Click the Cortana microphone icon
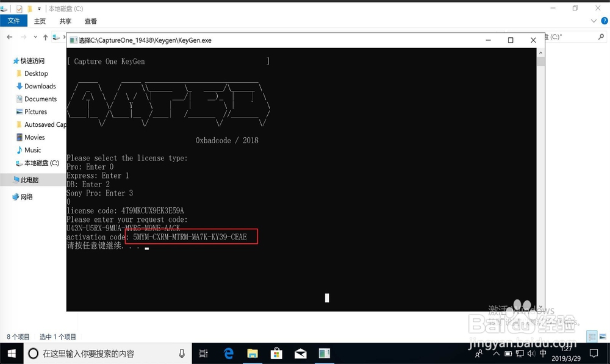 pos(182,354)
